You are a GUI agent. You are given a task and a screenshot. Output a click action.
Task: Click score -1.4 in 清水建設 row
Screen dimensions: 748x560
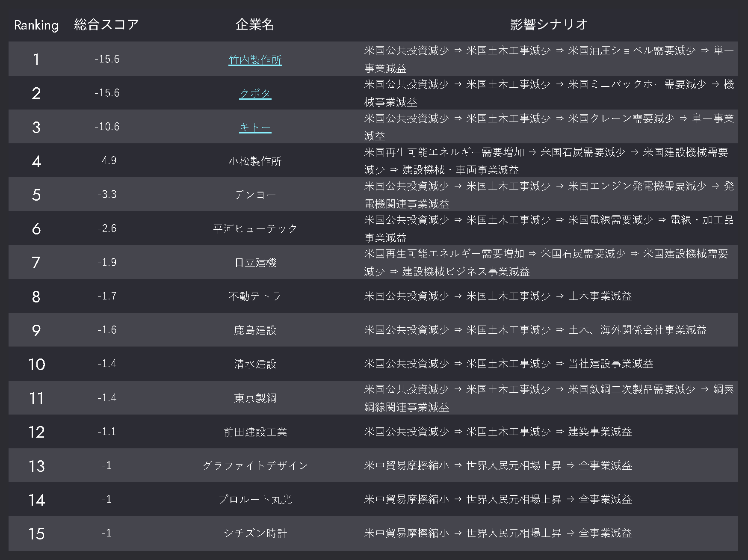point(107,364)
